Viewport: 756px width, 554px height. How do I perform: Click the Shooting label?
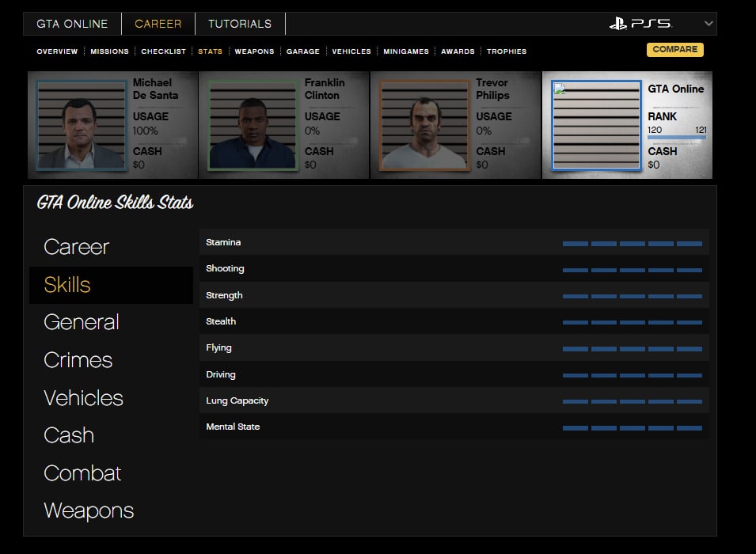225,268
